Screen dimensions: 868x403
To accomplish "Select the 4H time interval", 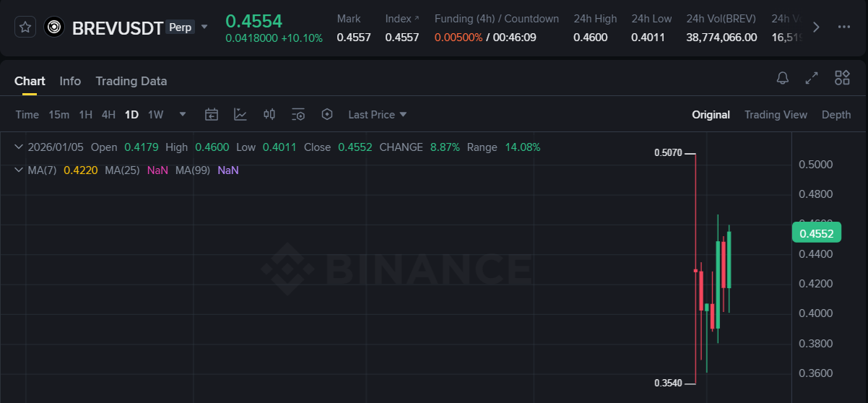I will coord(108,115).
